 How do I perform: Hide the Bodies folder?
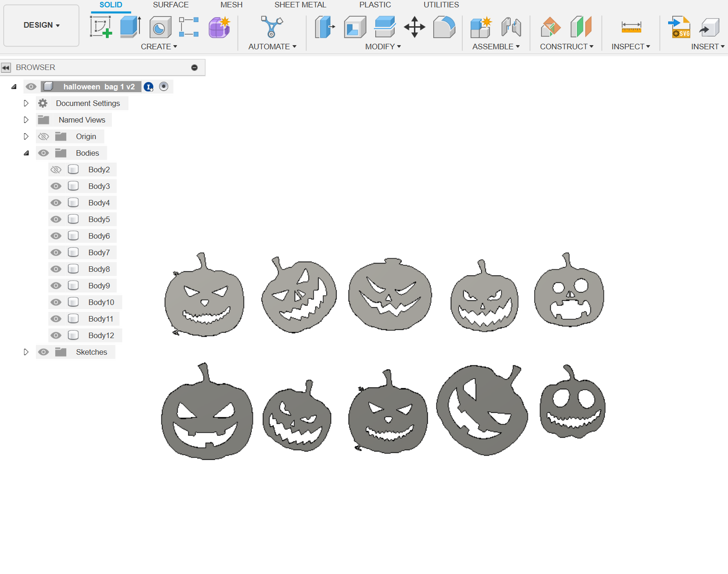[43, 153]
